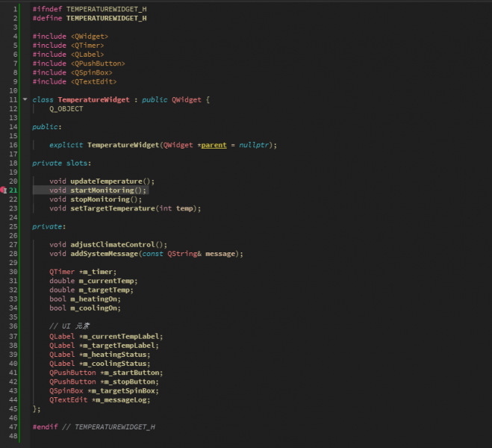Click the highlighted startMonitoring function name
Viewport: 492px width, 448px height.
click(x=103, y=190)
